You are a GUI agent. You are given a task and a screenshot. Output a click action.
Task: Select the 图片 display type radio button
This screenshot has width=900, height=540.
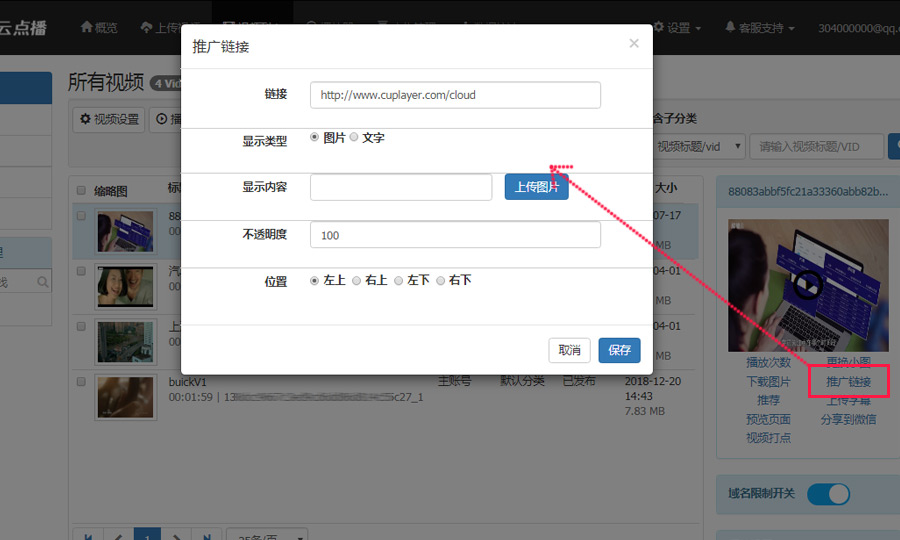(316, 137)
